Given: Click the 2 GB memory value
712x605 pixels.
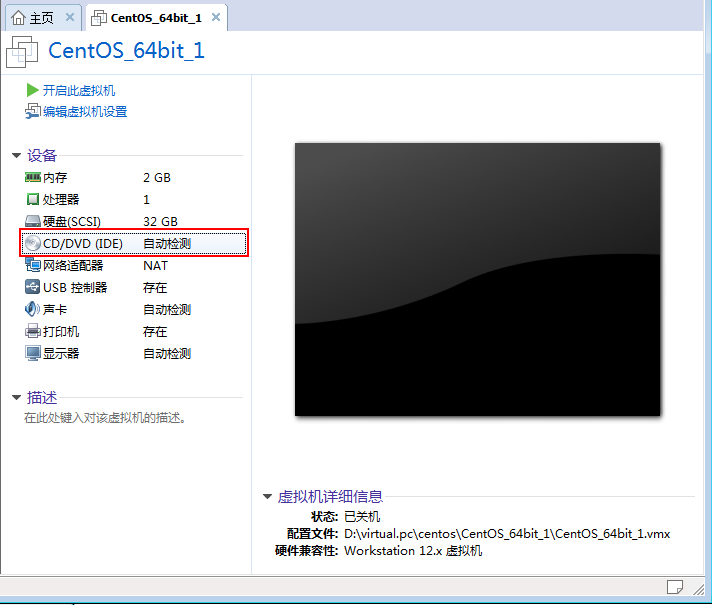Looking at the screenshot, I should pyautogui.click(x=157, y=178).
